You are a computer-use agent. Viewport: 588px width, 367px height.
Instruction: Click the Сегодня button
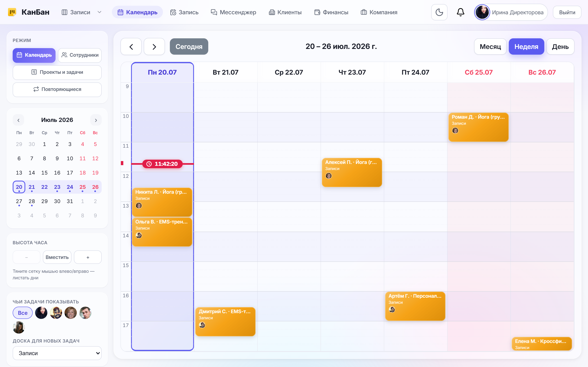tap(189, 46)
